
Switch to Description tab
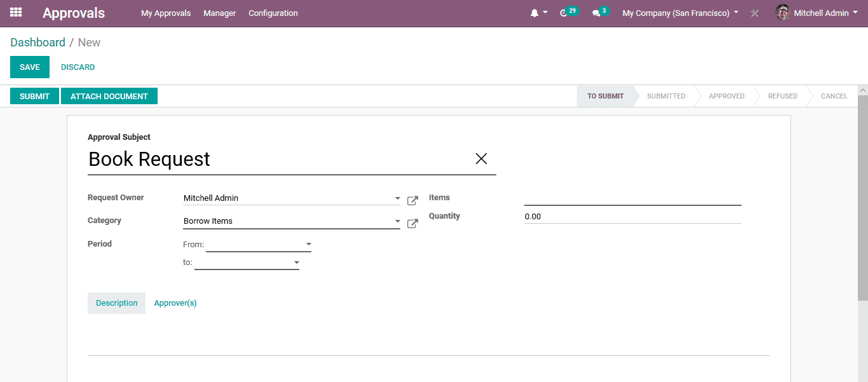(117, 303)
